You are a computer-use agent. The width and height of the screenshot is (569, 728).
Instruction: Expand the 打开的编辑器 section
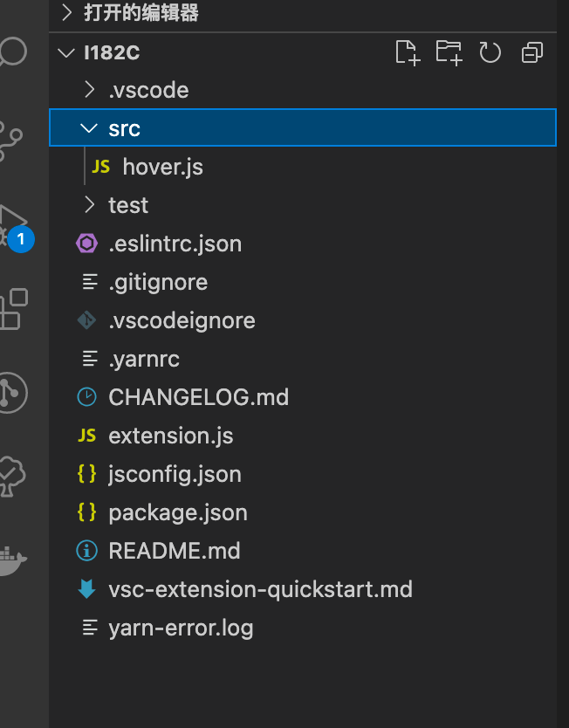[x=303, y=13]
